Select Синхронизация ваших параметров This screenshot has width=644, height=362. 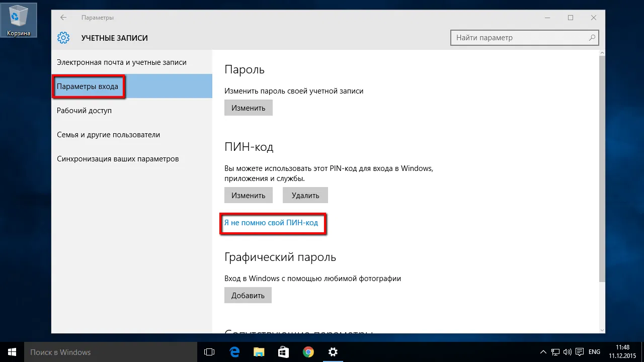coord(132,158)
